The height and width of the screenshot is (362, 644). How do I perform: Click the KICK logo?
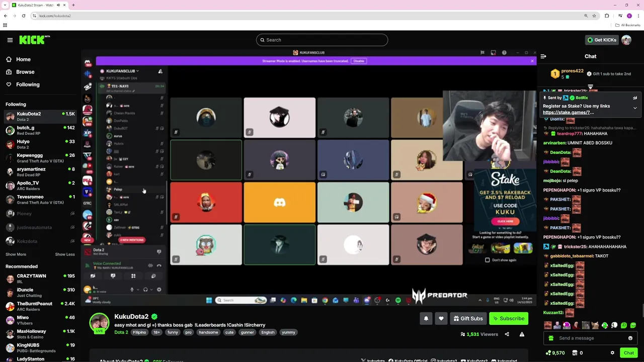[x=34, y=40]
